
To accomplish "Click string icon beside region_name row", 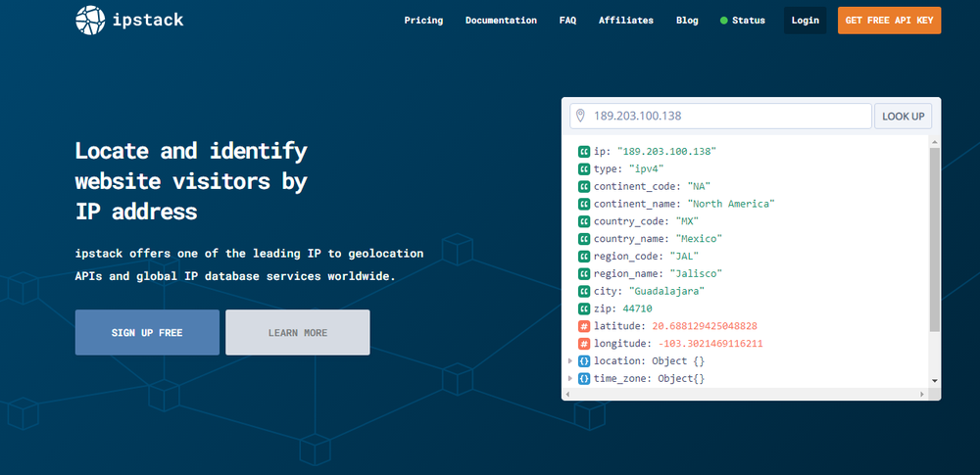I will click(x=584, y=274).
